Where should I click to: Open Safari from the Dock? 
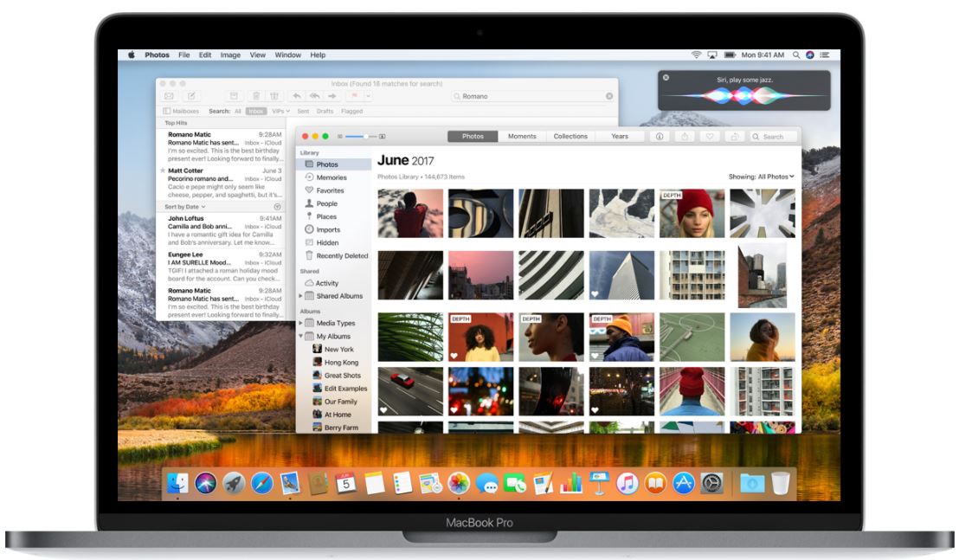coord(261,484)
